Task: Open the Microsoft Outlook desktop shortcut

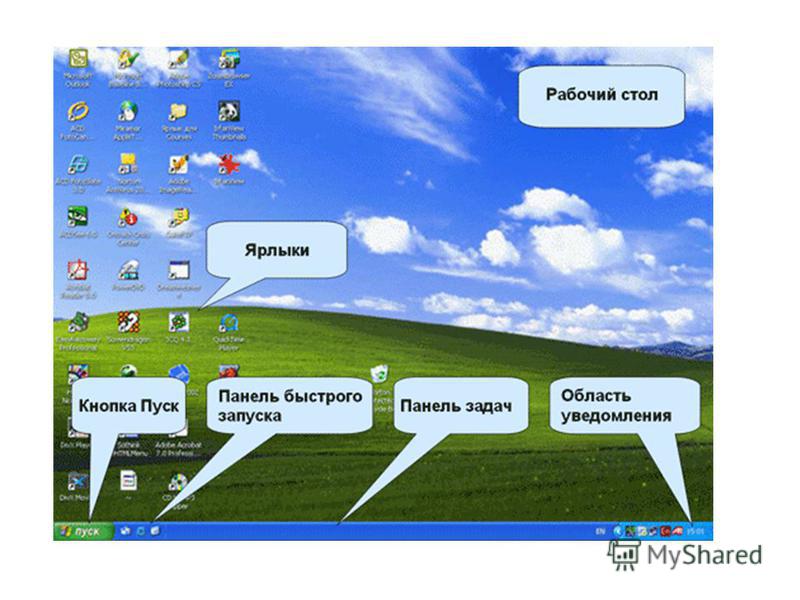Action: pyautogui.click(x=78, y=60)
